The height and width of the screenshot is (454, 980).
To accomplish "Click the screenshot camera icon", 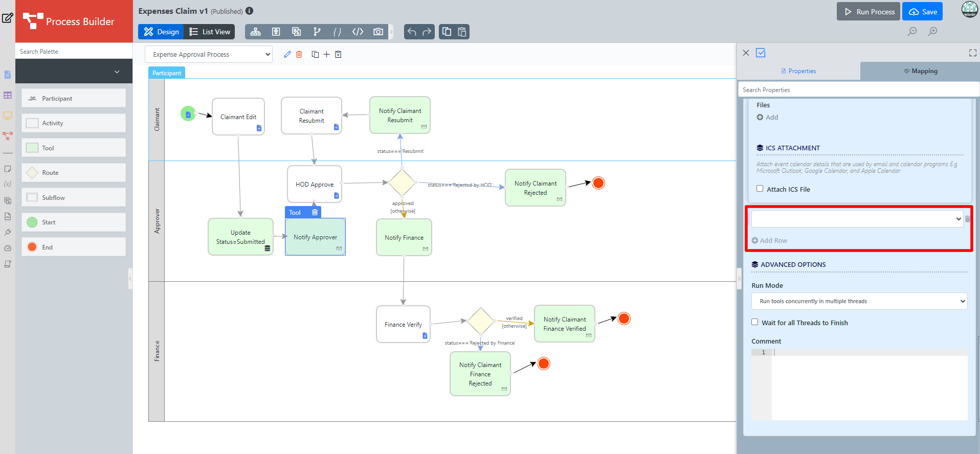I will 378,32.
